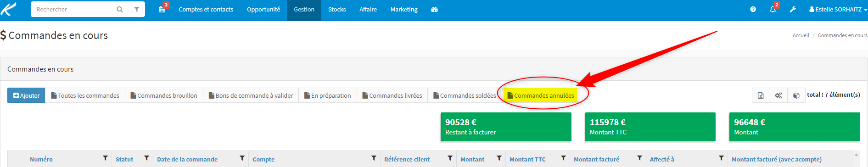Sort by Affecté à column header

click(x=662, y=159)
